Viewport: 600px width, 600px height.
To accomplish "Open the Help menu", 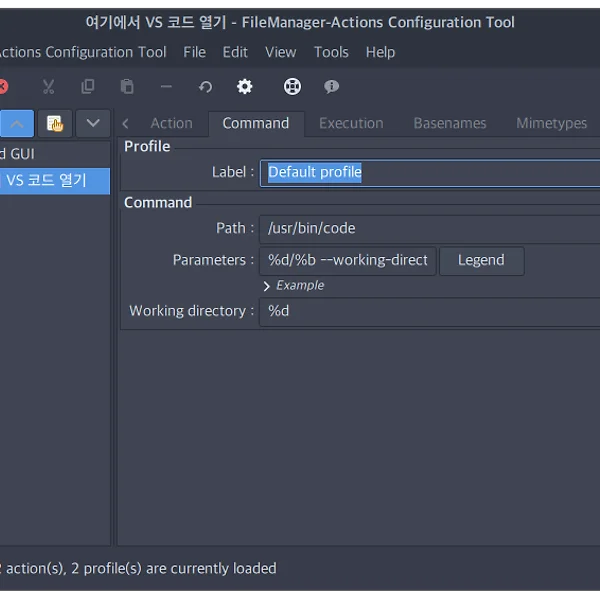I will (380, 52).
